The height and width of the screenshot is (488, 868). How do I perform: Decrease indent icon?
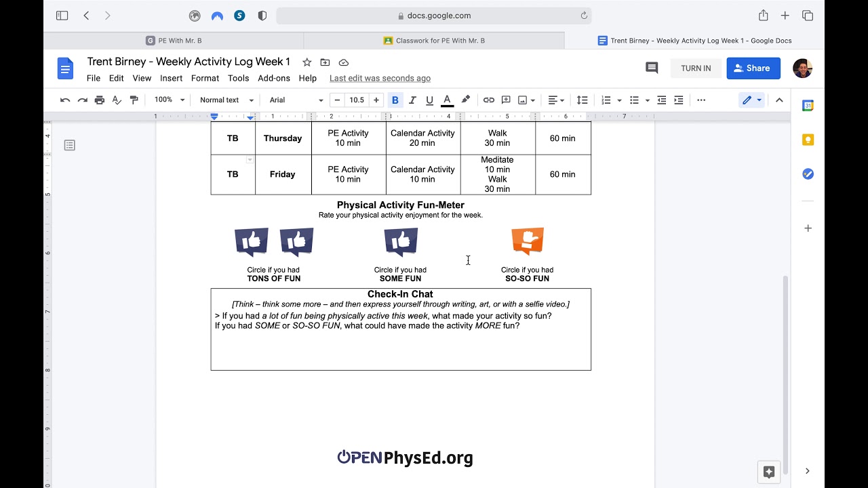[x=661, y=100]
